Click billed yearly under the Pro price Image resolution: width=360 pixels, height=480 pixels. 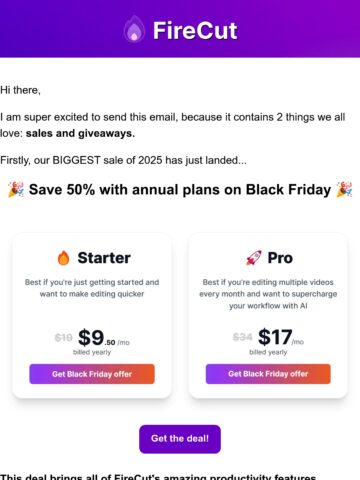[x=268, y=352]
